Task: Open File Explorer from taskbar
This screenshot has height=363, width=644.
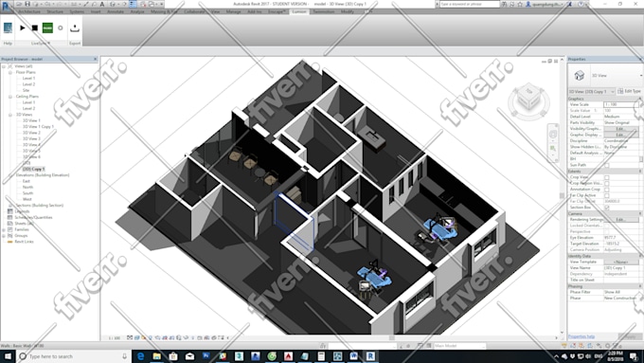Action: (157, 356)
